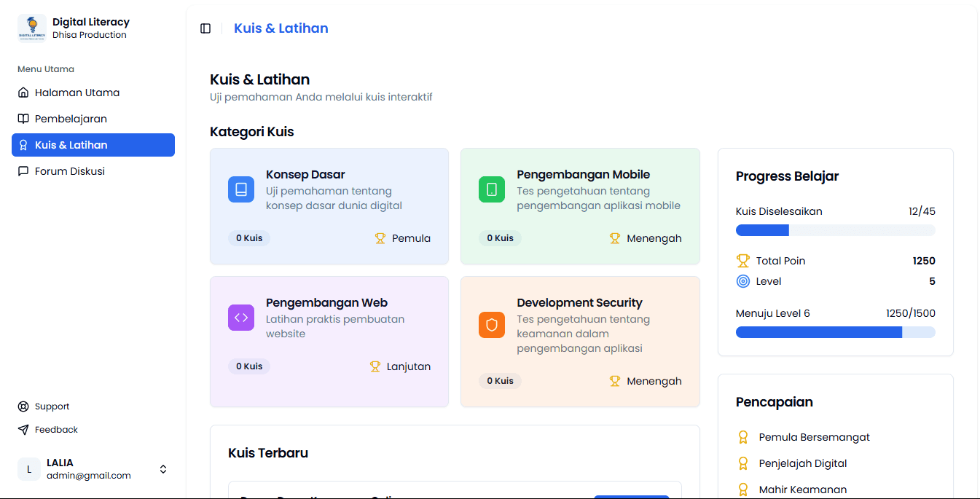
Task: Click the Menuju Level 6 progress bar
Action: click(x=835, y=332)
